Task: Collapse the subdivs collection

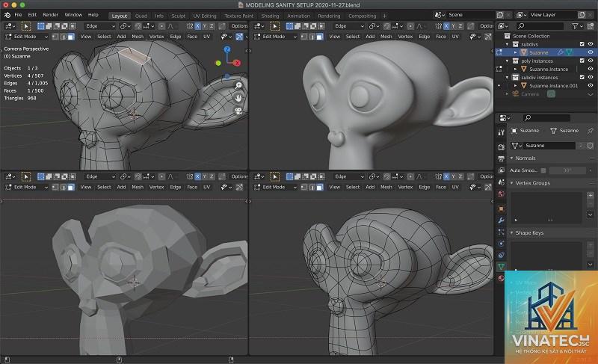Action: click(508, 45)
